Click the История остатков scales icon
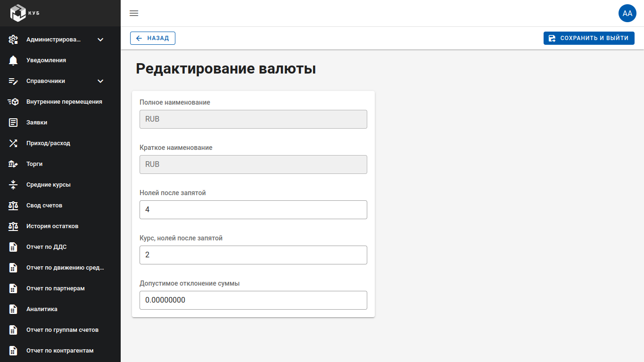Screen dimensions: 644x362 point(13,226)
